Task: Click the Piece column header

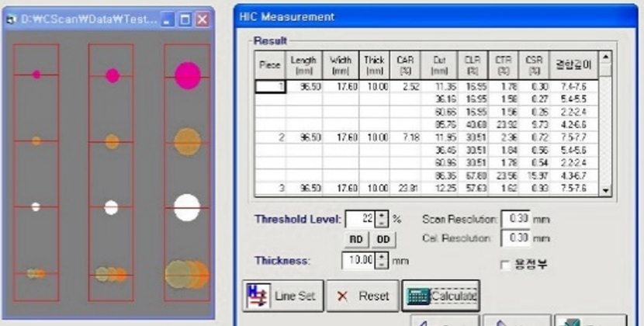Action: (270, 65)
